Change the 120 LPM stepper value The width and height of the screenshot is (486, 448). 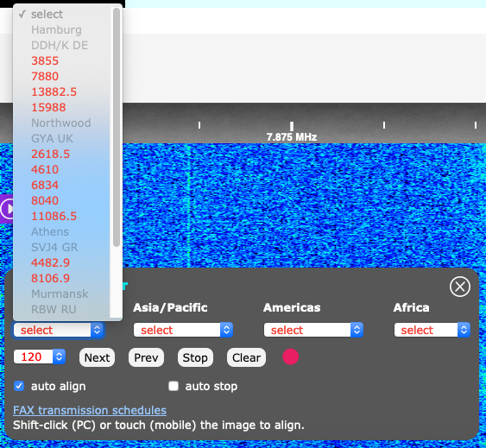[x=40, y=357]
